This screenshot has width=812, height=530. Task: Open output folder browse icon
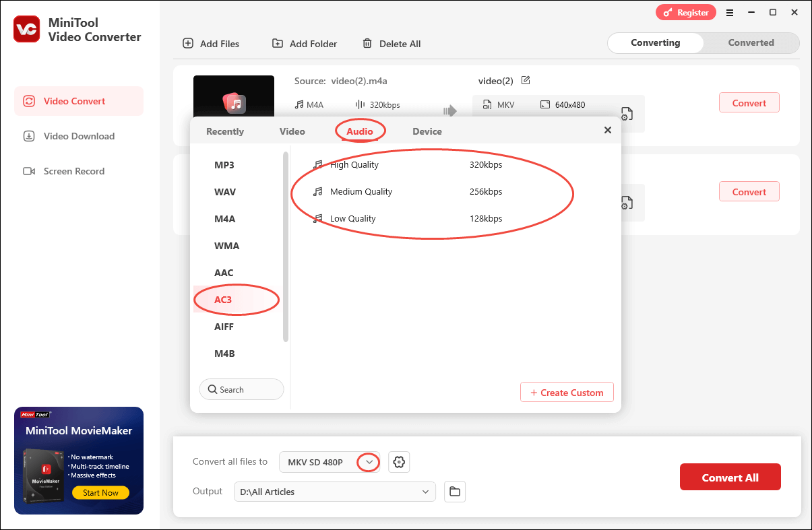pyautogui.click(x=455, y=492)
